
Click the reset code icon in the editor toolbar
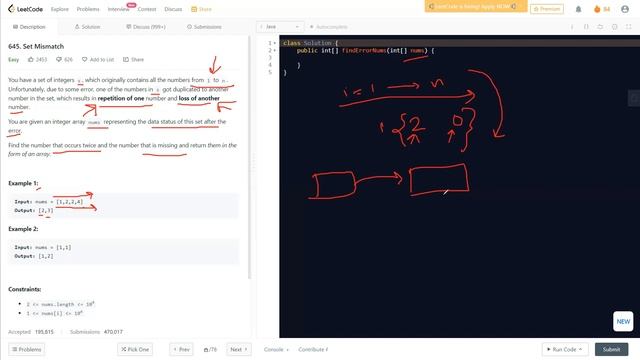[x=600, y=27]
